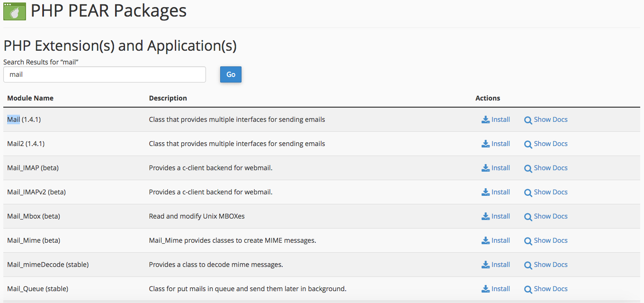Click the Actions column header
The height and width of the screenshot is (303, 644).
(488, 98)
